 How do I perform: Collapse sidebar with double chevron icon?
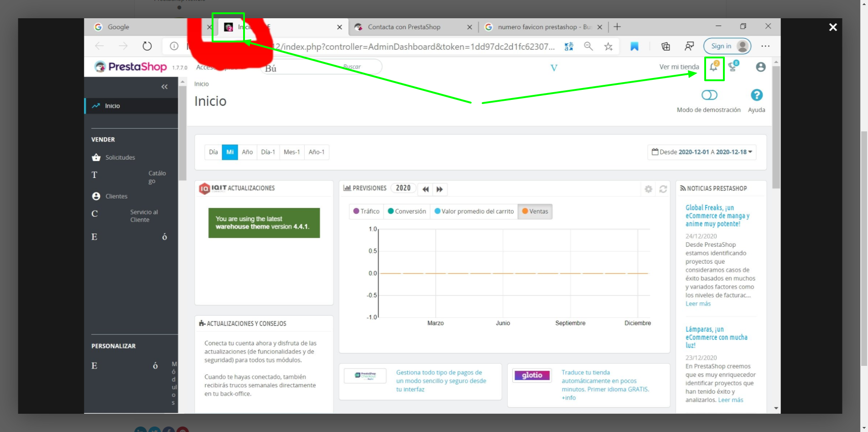coord(164,87)
